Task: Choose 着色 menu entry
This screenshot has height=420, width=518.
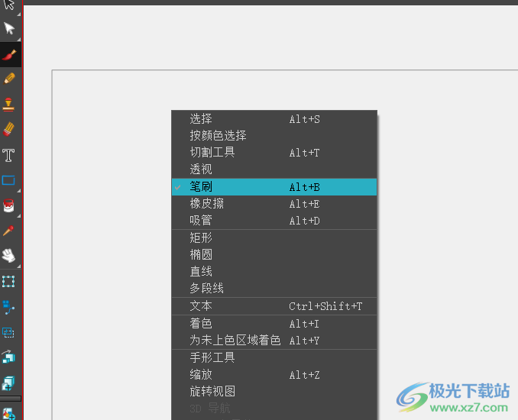Action: click(x=274, y=324)
